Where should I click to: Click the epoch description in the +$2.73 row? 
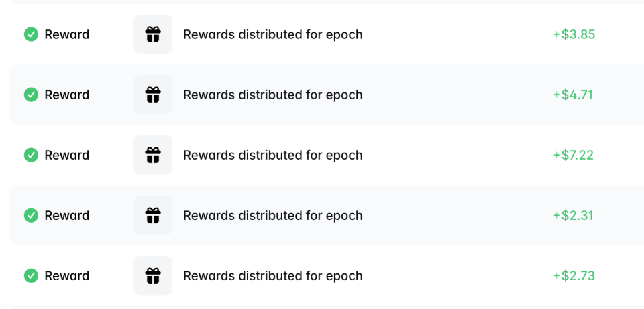[x=272, y=275]
